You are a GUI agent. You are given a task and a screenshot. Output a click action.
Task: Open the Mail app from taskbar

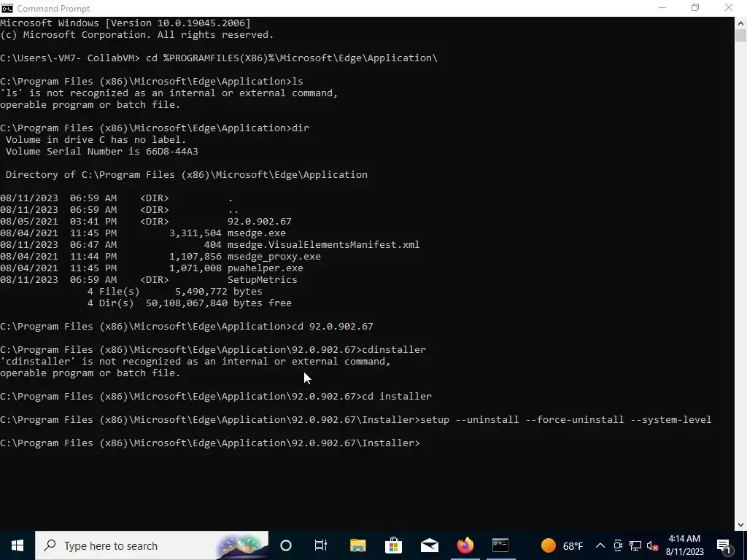tap(429, 545)
